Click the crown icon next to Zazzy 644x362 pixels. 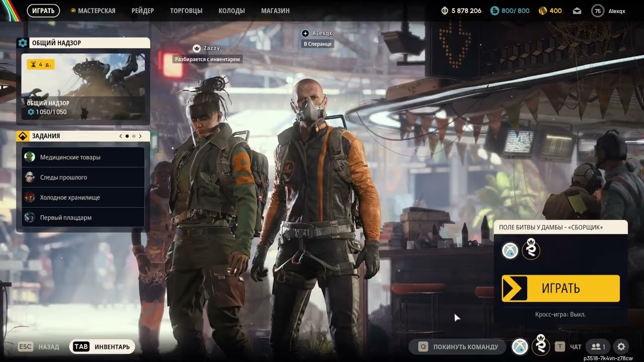[x=197, y=48]
